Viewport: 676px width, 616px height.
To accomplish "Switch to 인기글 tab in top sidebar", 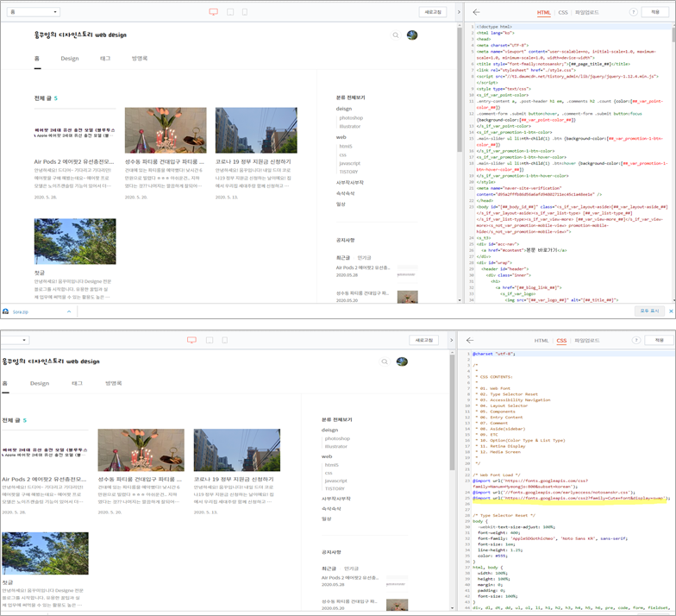I will [x=364, y=258].
